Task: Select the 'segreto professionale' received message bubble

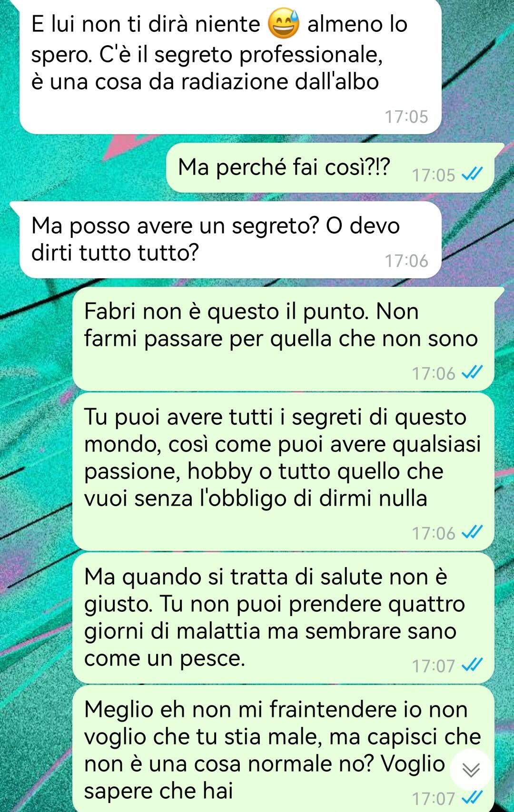Action: [x=230, y=67]
